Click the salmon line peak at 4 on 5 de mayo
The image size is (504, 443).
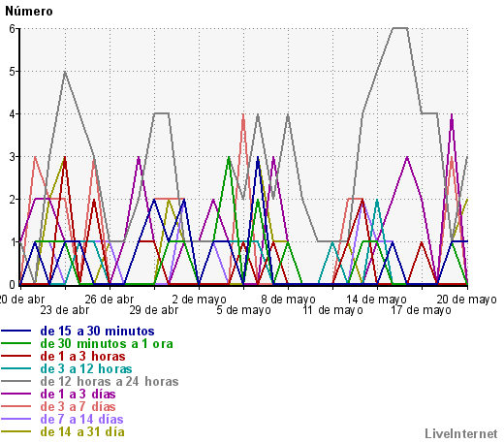click(243, 114)
